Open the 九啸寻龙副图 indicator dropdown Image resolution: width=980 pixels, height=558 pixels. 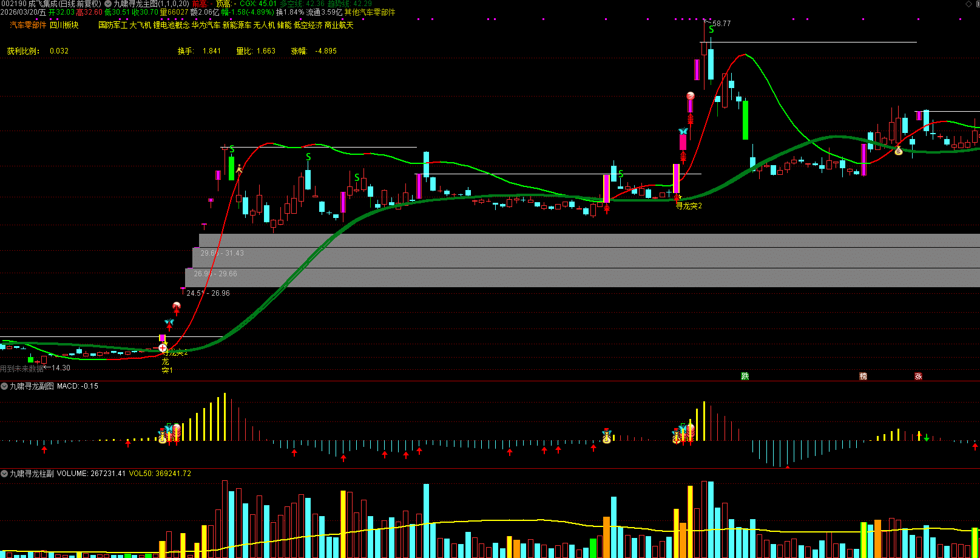coord(4,386)
